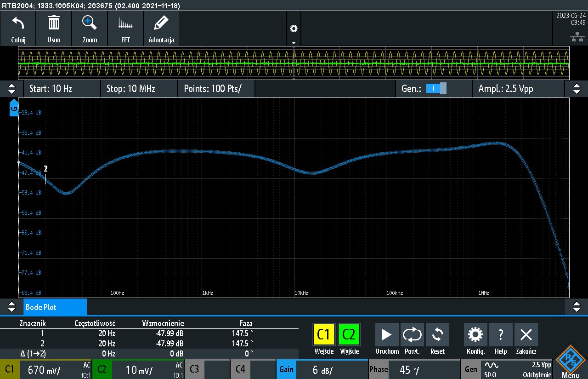
Task: Click Zakończ X to exit Bode plot
Action: coord(526,334)
